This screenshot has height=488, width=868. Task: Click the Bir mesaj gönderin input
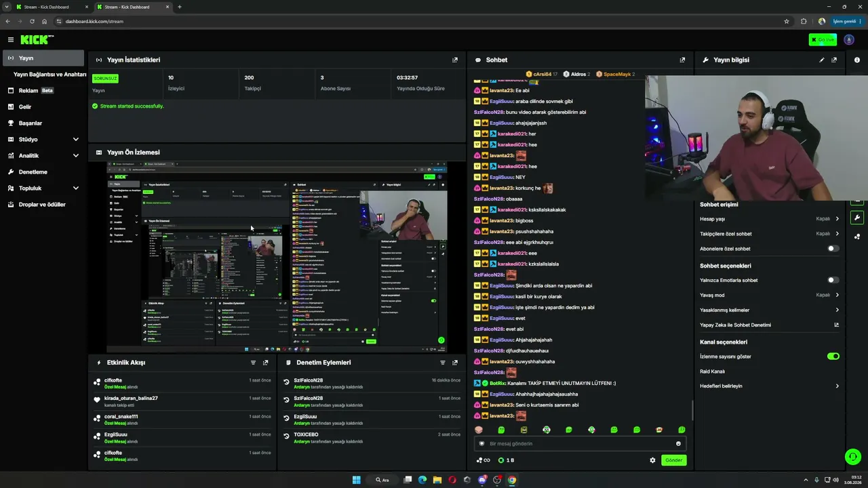(x=580, y=444)
